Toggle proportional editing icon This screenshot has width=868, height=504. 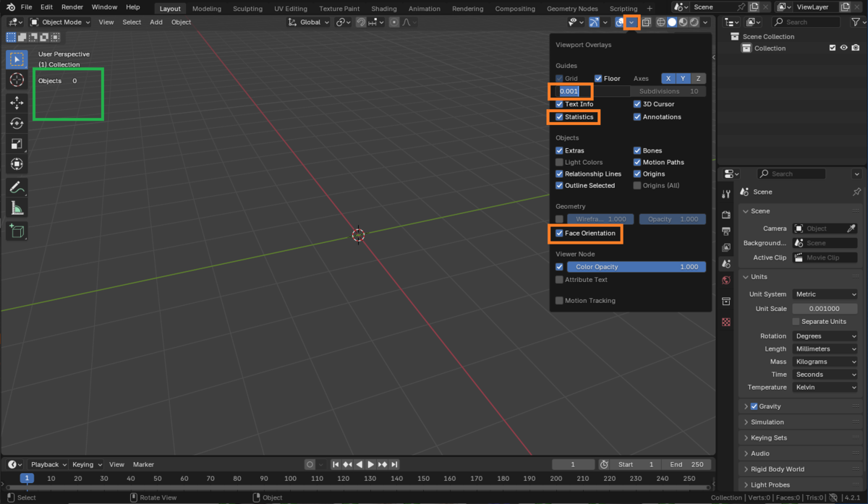393,22
